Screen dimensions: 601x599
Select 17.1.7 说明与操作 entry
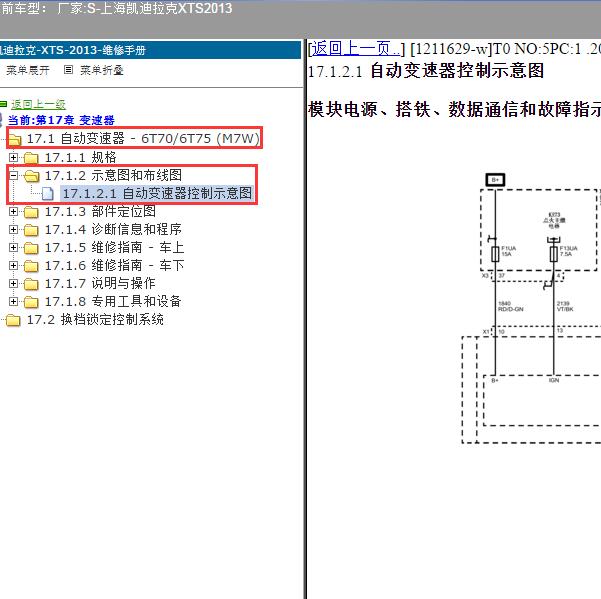(x=100, y=283)
